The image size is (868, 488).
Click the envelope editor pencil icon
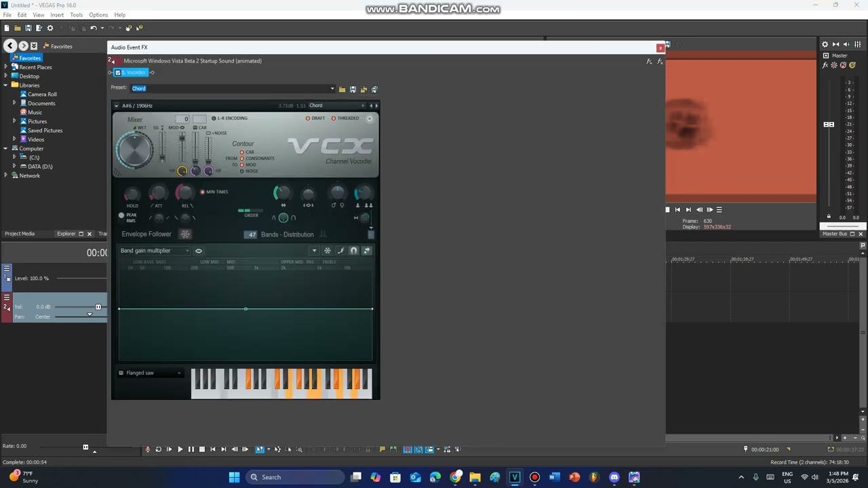(340, 251)
